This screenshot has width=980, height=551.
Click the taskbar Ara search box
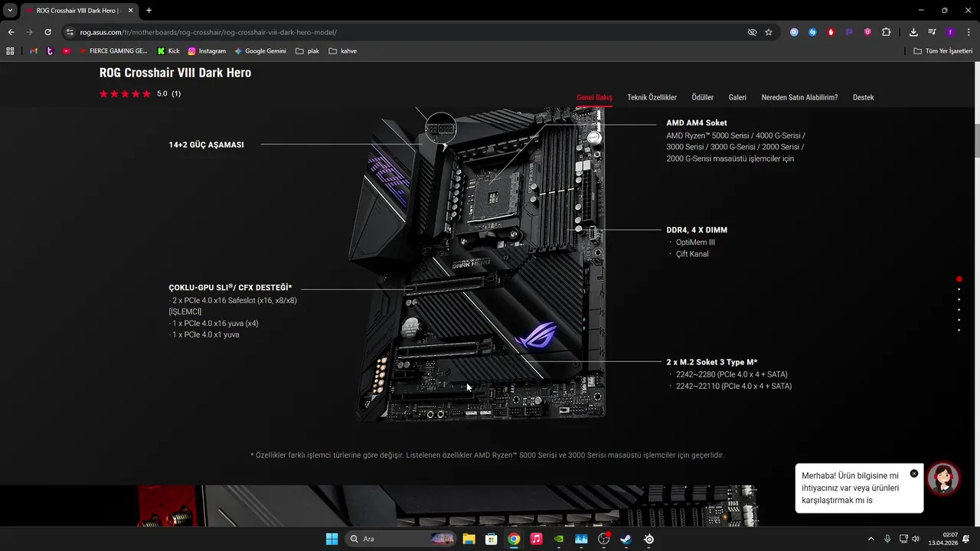(x=401, y=539)
